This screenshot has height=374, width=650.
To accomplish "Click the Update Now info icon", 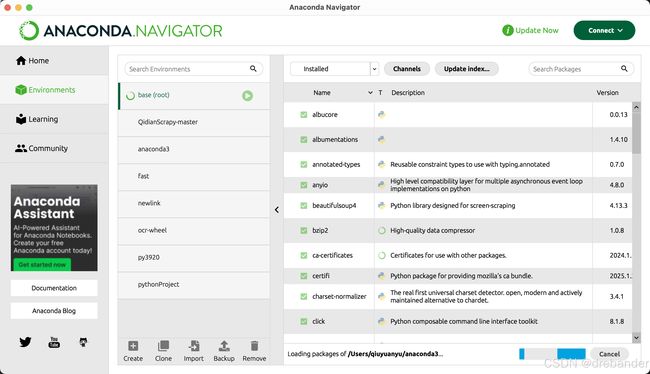I will (507, 30).
